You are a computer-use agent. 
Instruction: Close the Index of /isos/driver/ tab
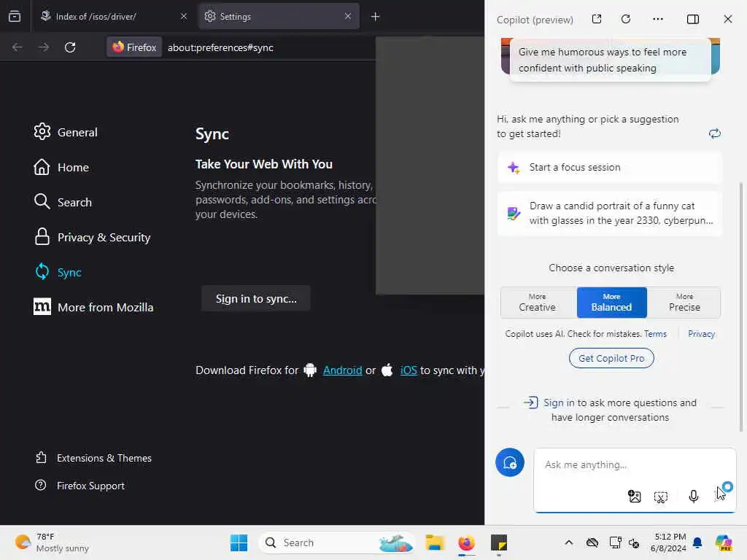point(184,17)
